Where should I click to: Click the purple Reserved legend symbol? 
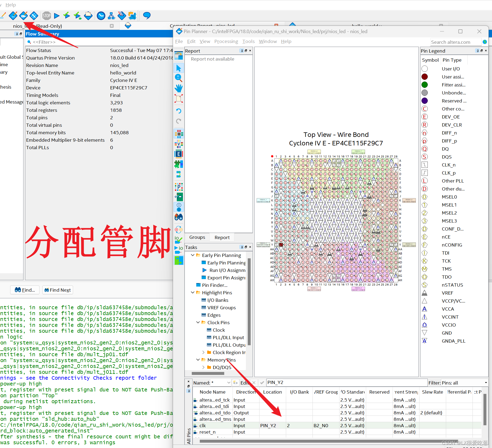425,101
